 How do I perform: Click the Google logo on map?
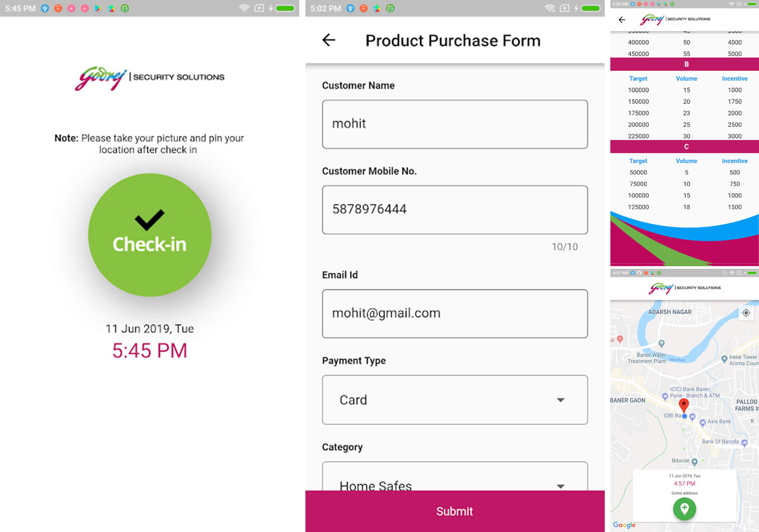(624, 525)
